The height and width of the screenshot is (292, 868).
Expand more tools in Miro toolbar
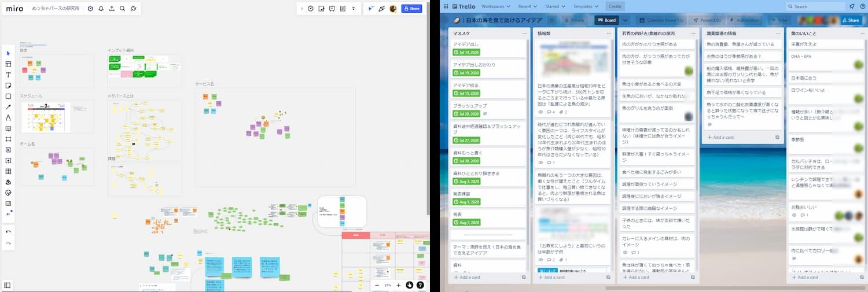point(8,214)
